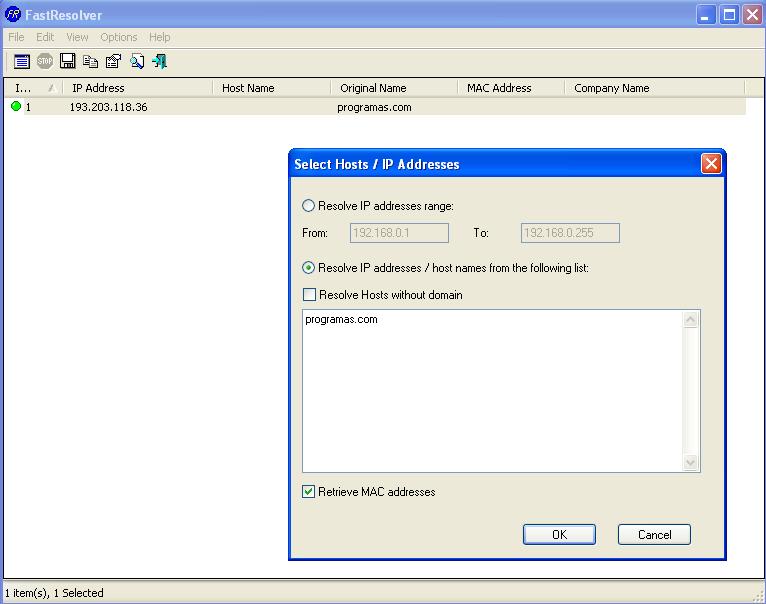The image size is (766, 604).
Task: Sort by the IP Address column header
Action: [138, 88]
